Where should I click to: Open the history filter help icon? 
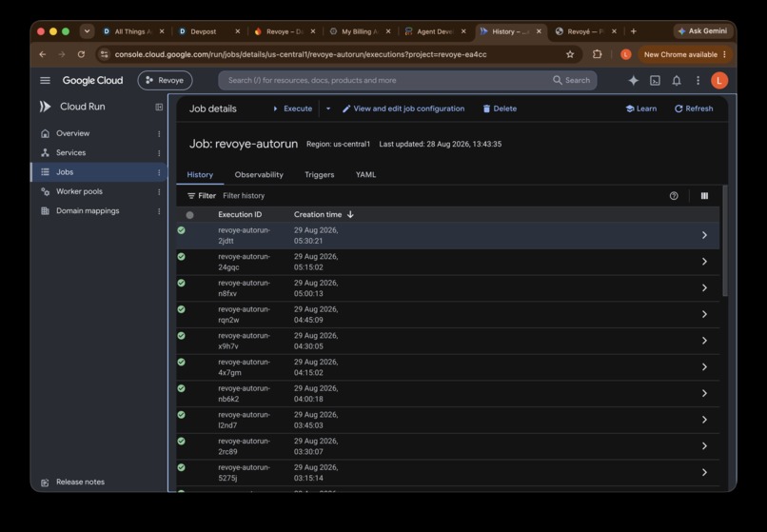(x=674, y=196)
